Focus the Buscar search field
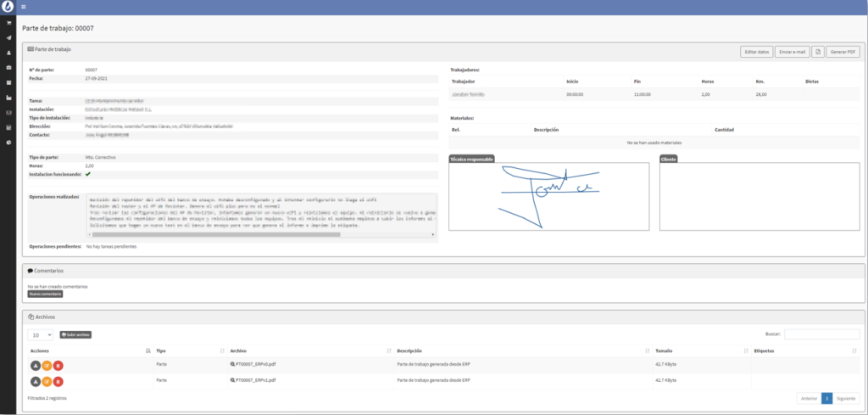Viewport: 868px width, 415px height. click(821, 334)
